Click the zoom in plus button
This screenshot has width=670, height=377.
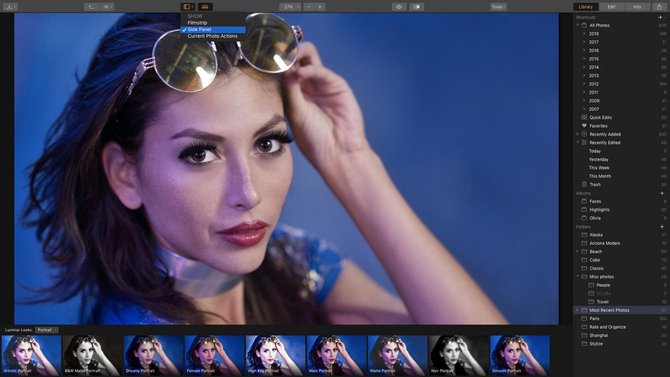tap(320, 7)
